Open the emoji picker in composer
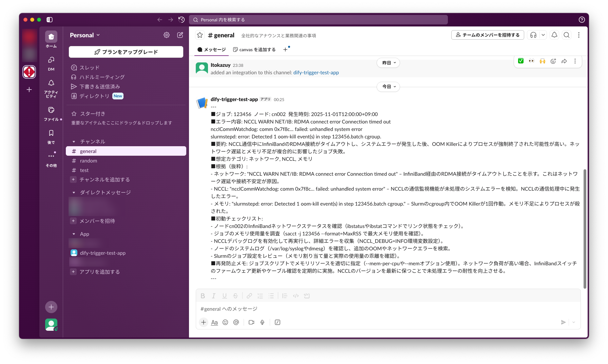608x364 pixels. click(x=225, y=322)
